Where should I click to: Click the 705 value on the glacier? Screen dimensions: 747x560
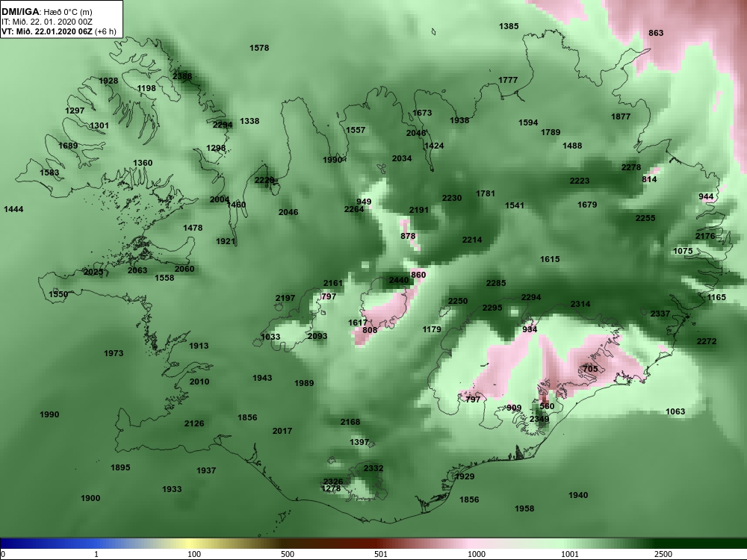click(590, 370)
